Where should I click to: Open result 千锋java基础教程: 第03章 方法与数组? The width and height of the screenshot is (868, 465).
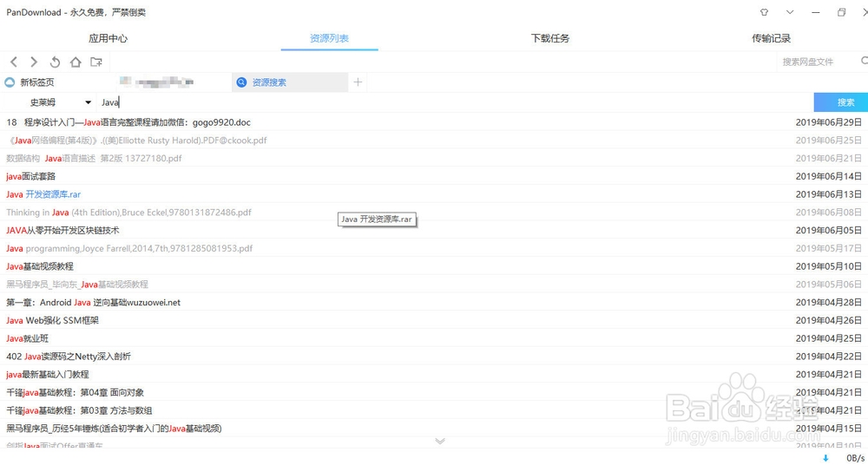click(434, 410)
